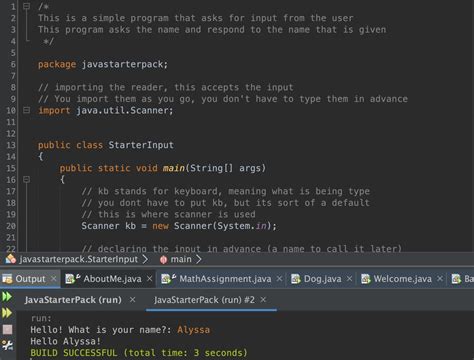Open the Dog.java tab
Viewport: 474px width, 360px height.
pyautogui.click(x=322, y=279)
